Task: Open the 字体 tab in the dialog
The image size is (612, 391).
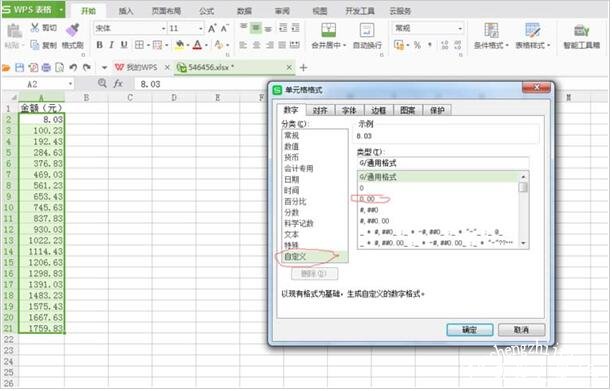Action: click(349, 110)
